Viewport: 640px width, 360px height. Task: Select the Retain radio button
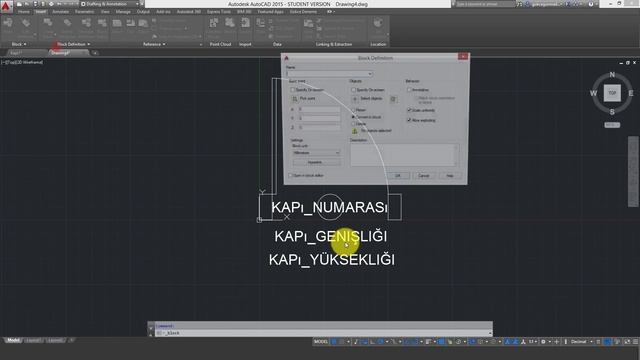coord(353,110)
